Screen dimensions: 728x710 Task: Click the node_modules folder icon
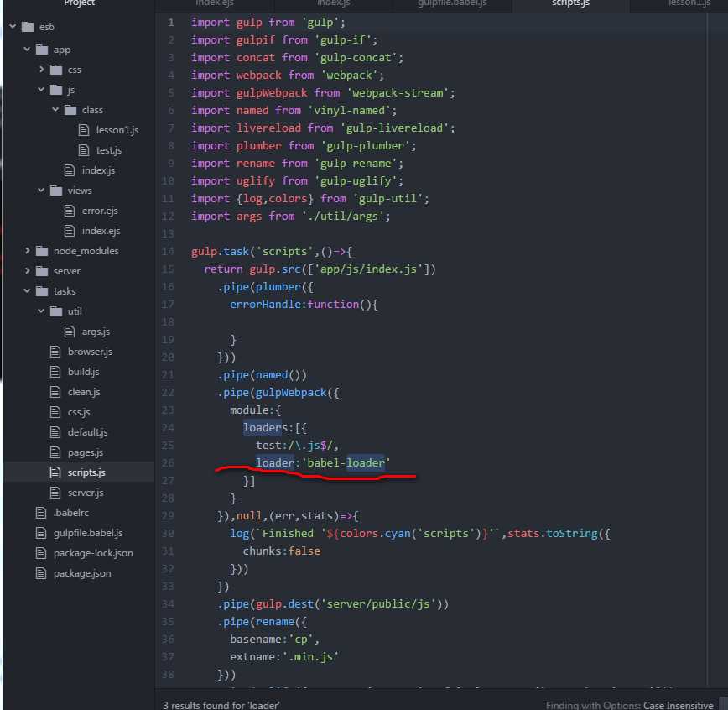pyautogui.click(x=42, y=251)
